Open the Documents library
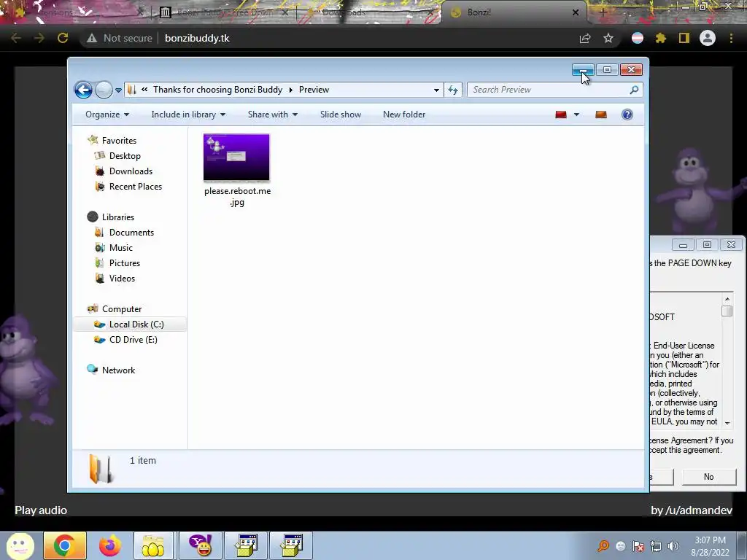The height and width of the screenshot is (560, 747). 131,233
